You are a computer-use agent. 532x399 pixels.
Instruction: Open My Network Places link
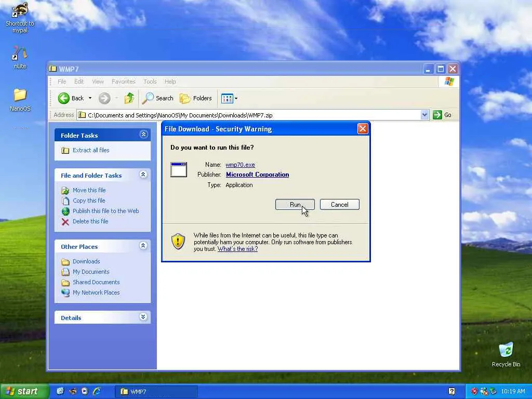pyautogui.click(x=96, y=292)
